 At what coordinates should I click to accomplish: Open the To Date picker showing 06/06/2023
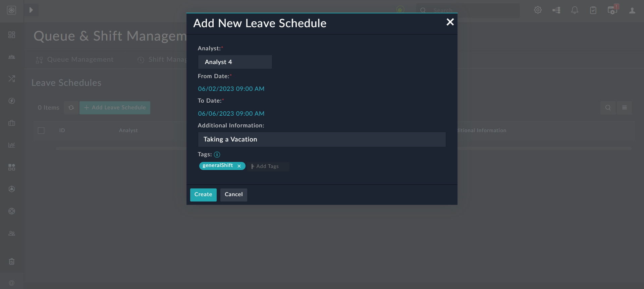[x=231, y=113]
